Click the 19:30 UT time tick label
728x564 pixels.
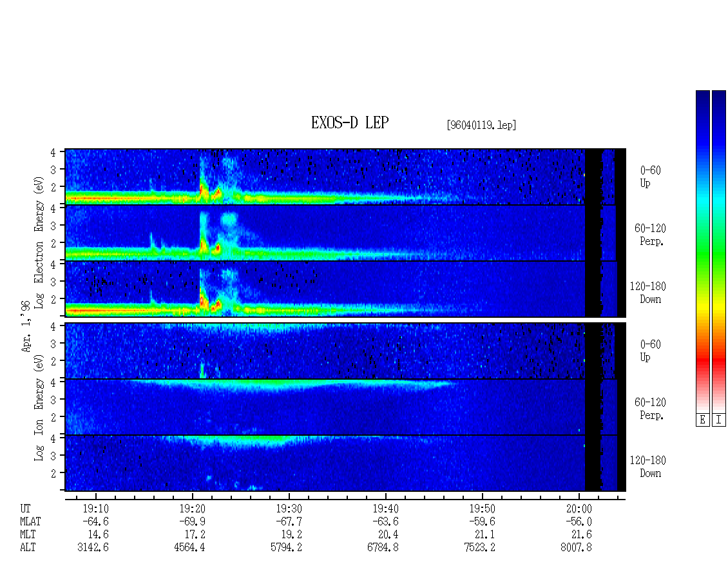pos(289,509)
